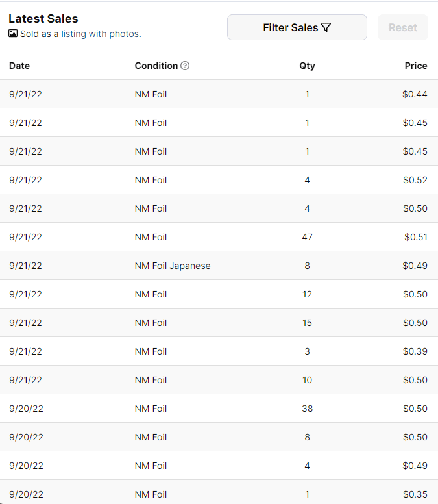Viewport: 438px width, 504px height.
Task: Click the Condition column header
Action: pyautogui.click(x=156, y=66)
